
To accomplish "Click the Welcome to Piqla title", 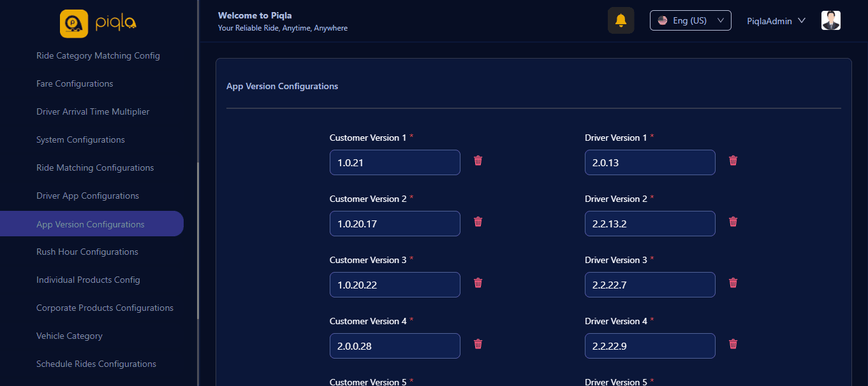I will 254,15.
